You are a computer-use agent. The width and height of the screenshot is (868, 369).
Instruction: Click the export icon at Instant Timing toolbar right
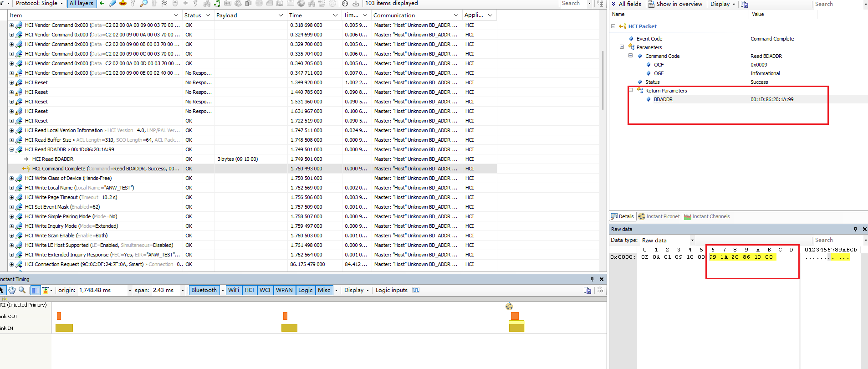[587, 290]
